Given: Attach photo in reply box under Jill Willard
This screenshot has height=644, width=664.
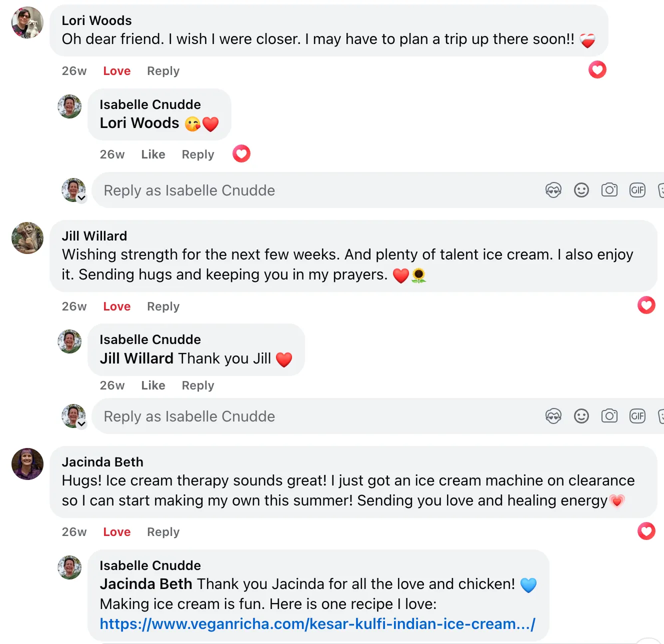Looking at the screenshot, I should (609, 416).
